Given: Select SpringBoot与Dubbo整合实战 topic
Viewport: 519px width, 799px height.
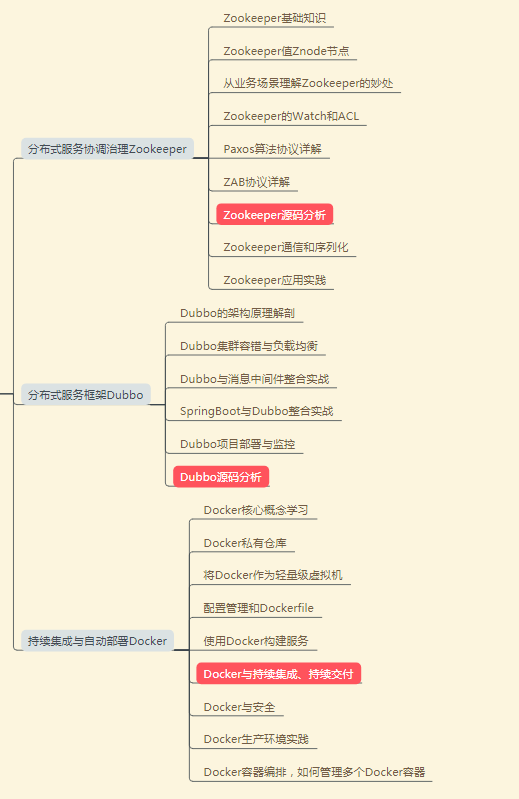Looking at the screenshot, I should [x=257, y=411].
